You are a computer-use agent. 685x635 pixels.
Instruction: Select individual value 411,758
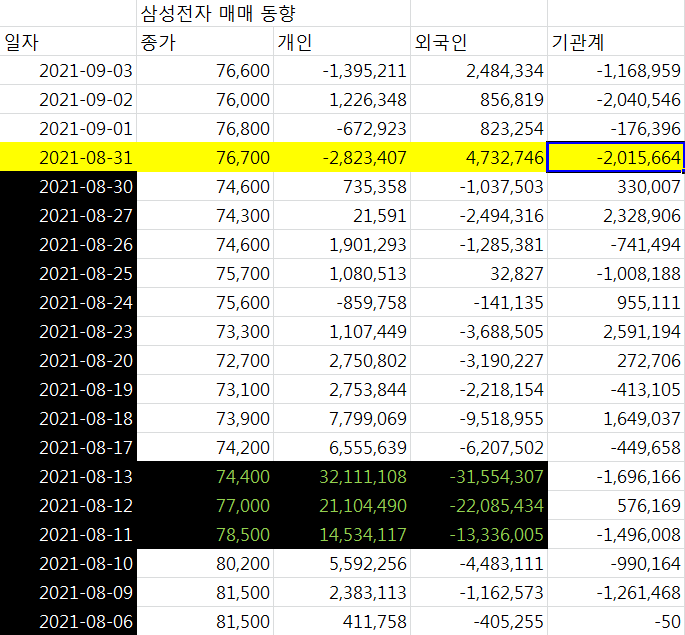342,621
